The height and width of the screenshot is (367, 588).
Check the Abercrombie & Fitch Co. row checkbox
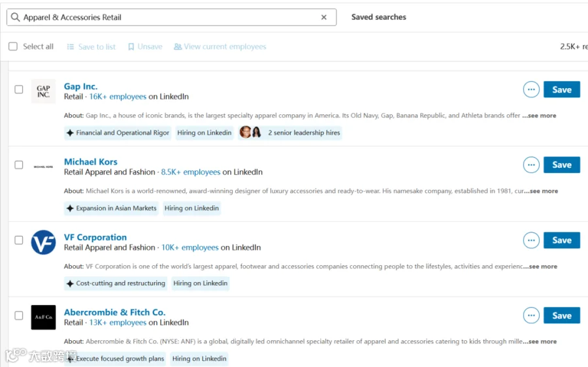coord(19,315)
